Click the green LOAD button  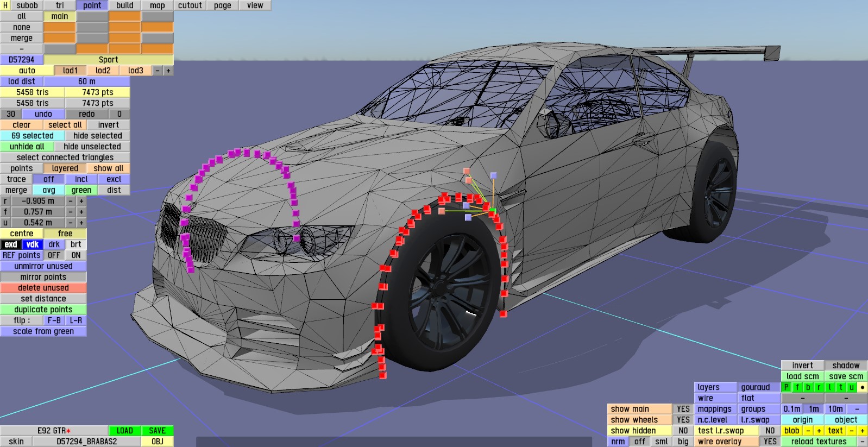tap(125, 431)
